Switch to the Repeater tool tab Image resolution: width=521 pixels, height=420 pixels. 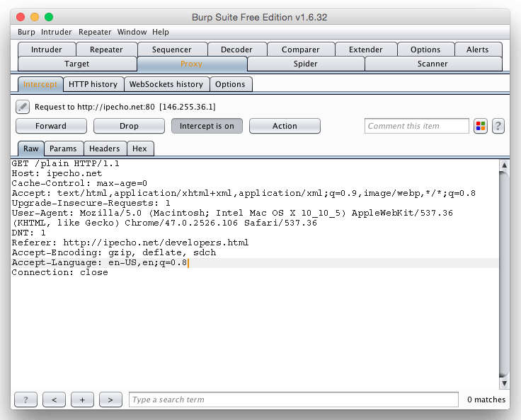106,49
